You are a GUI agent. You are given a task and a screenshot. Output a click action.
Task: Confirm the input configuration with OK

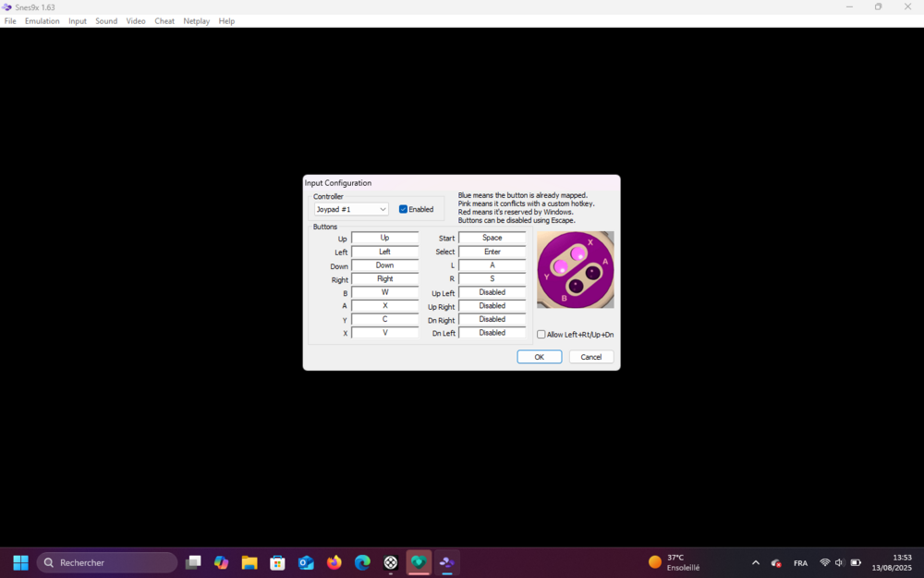540,357
